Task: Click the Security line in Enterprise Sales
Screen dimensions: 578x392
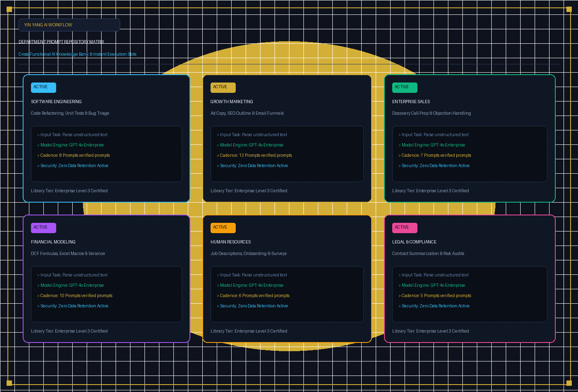Action: [x=434, y=166]
